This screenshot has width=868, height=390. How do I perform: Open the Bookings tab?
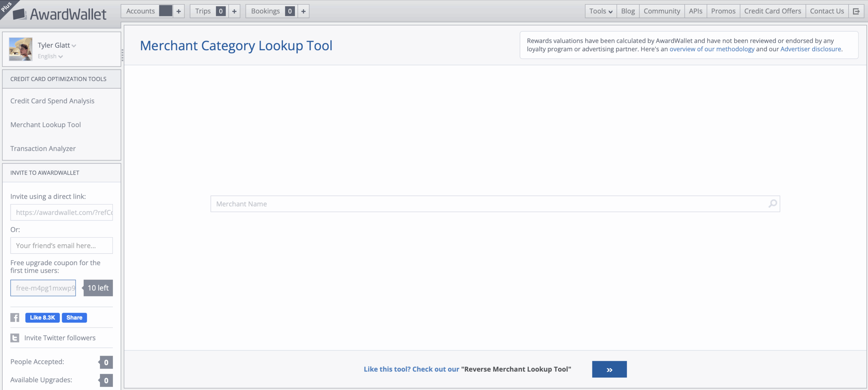(x=265, y=11)
